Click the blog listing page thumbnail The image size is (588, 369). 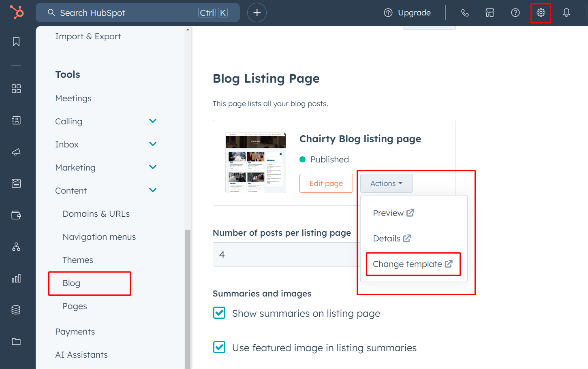tap(256, 163)
